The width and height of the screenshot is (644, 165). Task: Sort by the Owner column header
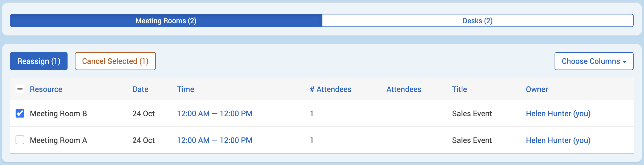click(x=537, y=89)
